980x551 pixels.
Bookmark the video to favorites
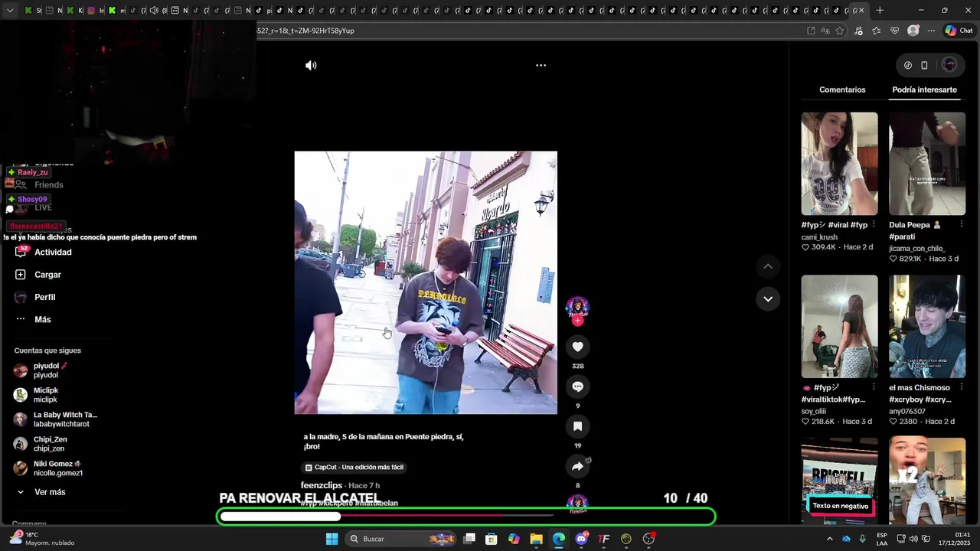[x=577, y=426]
